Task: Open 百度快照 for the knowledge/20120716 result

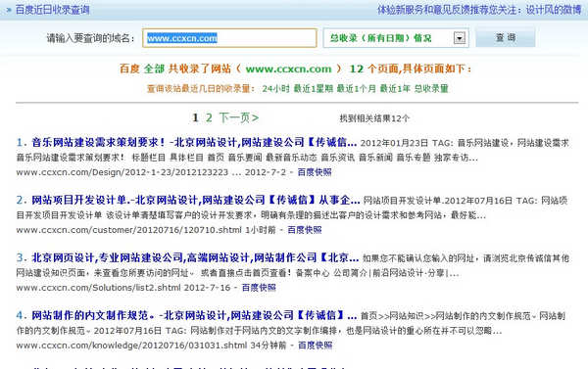Action: coord(315,346)
